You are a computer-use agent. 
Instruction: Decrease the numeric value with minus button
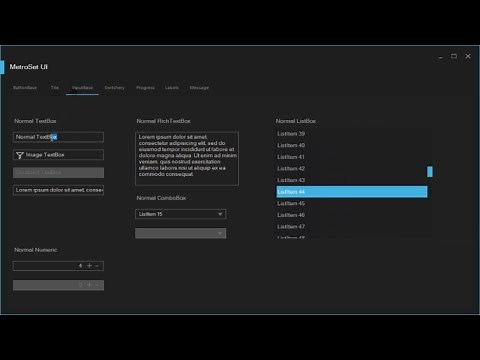(x=97, y=266)
